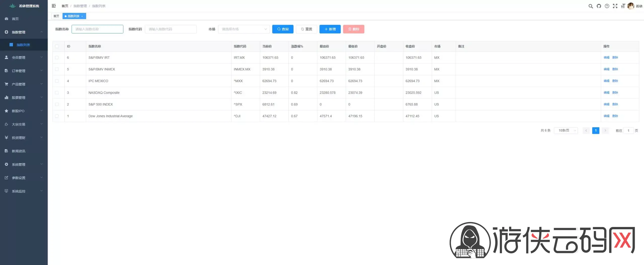The width and height of the screenshot is (644, 265).
Task: Click the 查询 search button
Action: (283, 29)
